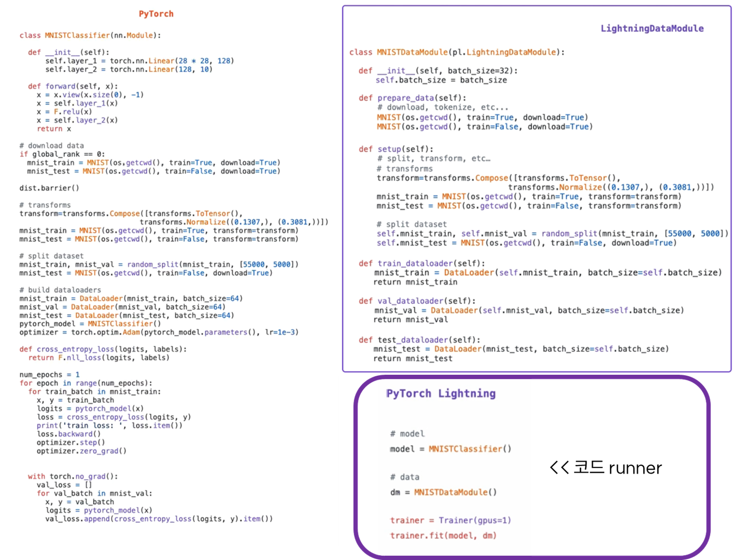
Task: Click the "optimizer.zero_grad()" call
Action: pyautogui.click(x=82, y=450)
